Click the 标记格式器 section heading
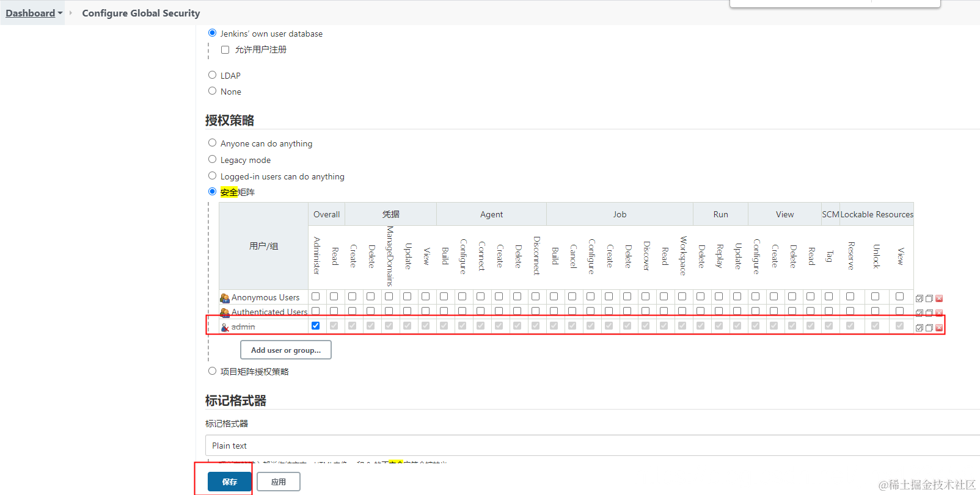 coord(236,400)
